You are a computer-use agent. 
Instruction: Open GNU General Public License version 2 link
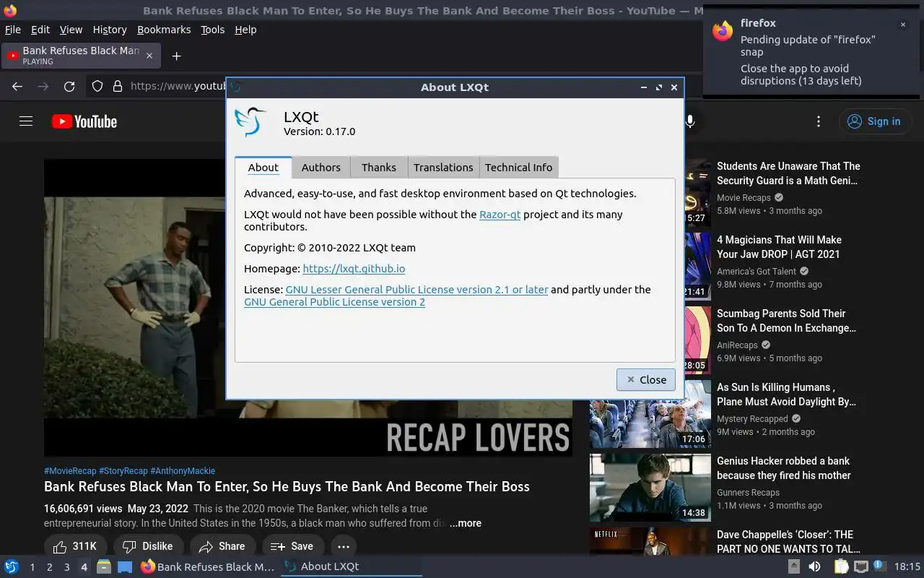click(x=334, y=301)
